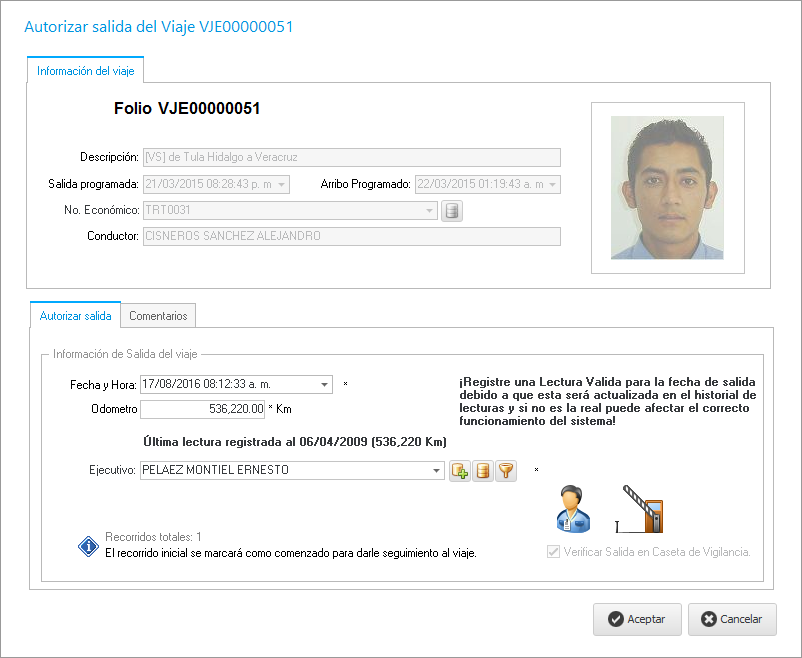
Task: Click the blue information icon near Recorridos totales
Action: pyautogui.click(x=89, y=545)
